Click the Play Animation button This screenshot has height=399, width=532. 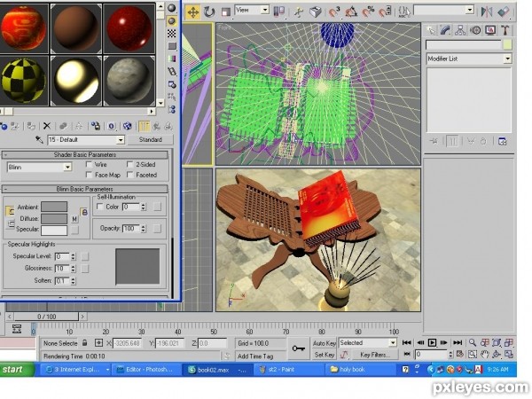pos(432,342)
